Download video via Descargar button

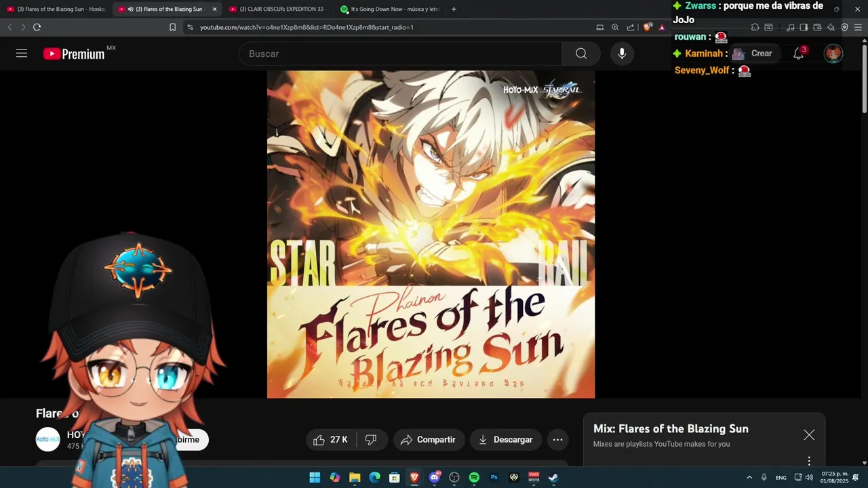pos(506,440)
